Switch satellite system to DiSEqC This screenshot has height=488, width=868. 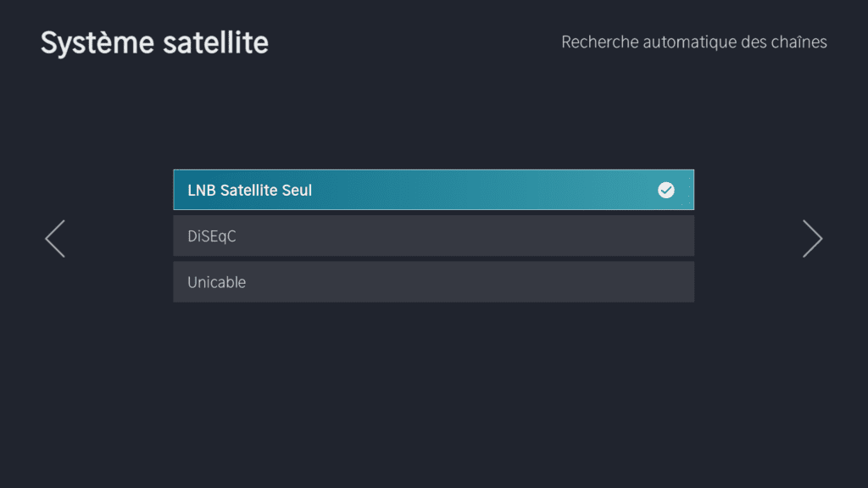pos(433,236)
